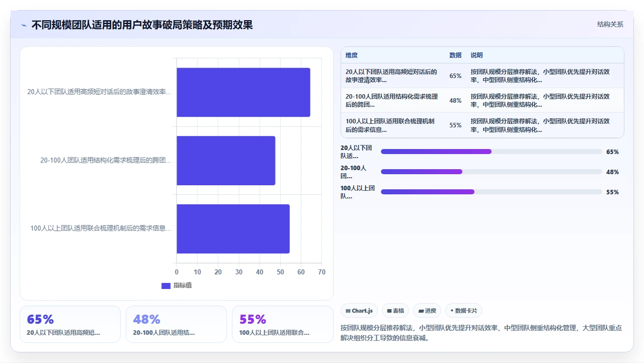Open the 65% data card

(x=70, y=324)
